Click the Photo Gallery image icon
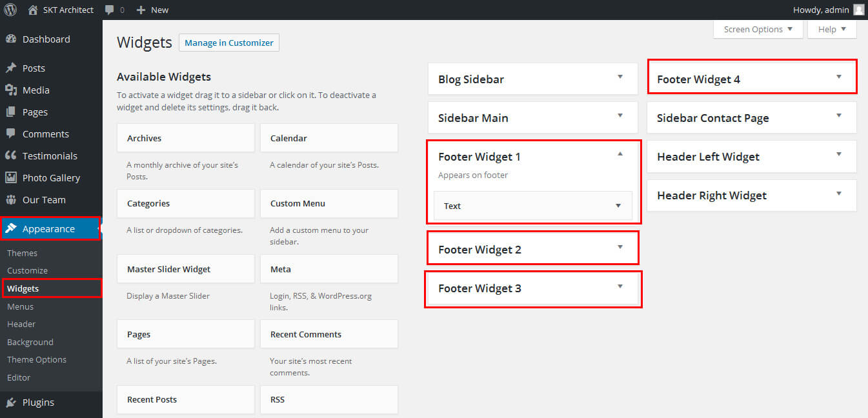Screen dimensions: 868x418 (11, 177)
